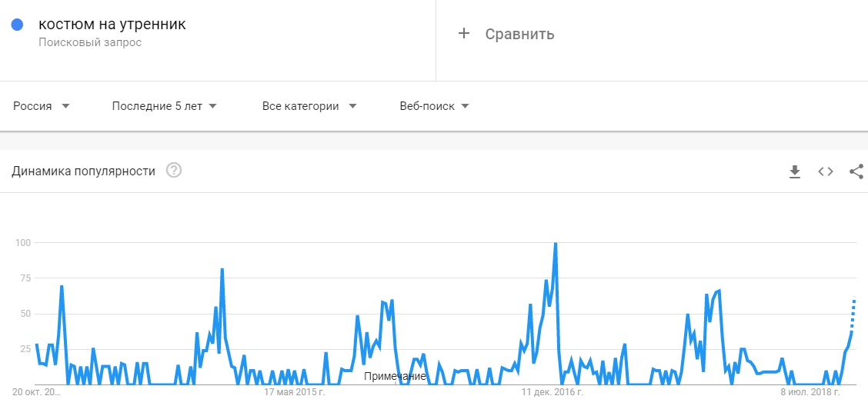Click the chart peak at value 100
This screenshot has height=416, width=868.
click(x=555, y=244)
